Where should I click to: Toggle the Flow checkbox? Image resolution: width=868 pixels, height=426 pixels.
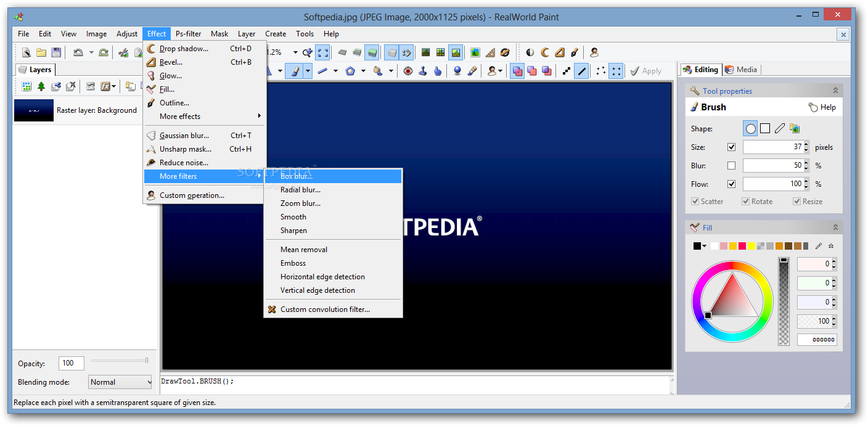coord(732,184)
